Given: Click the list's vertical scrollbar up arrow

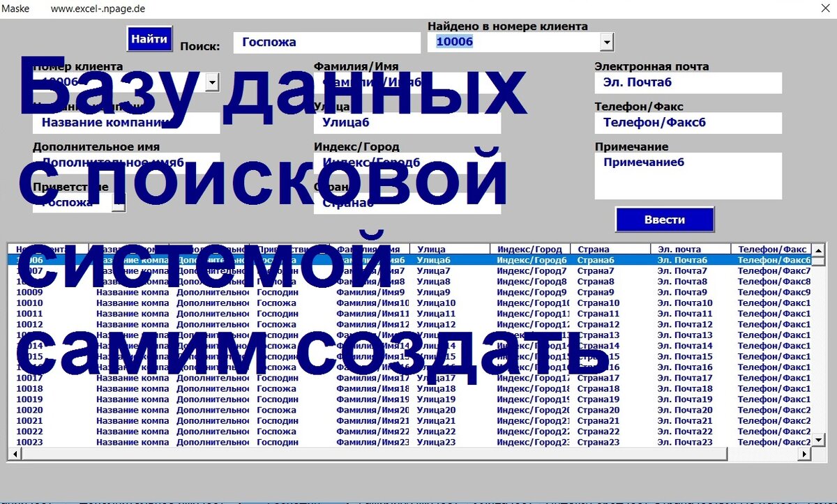Looking at the screenshot, I should [x=818, y=250].
